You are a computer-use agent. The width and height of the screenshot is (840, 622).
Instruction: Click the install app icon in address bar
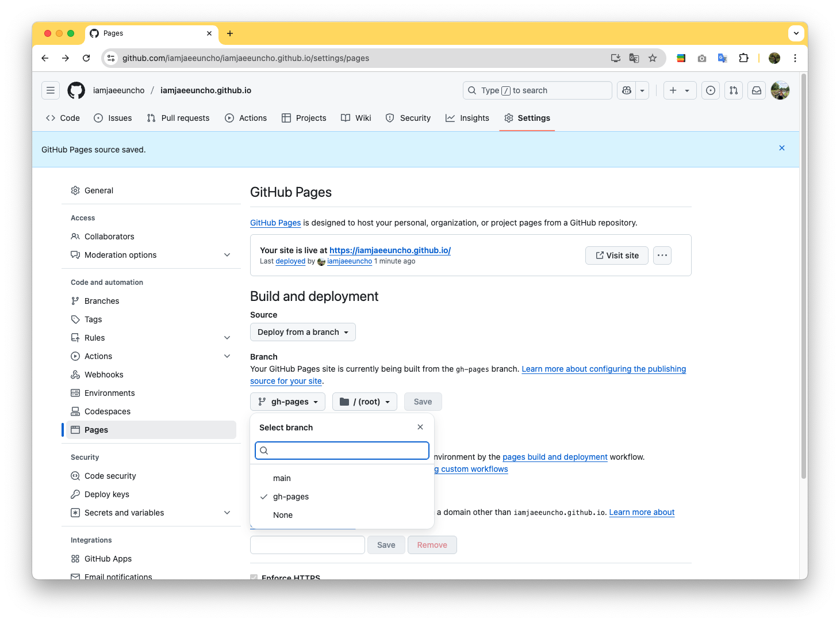pyautogui.click(x=616, y=58)
